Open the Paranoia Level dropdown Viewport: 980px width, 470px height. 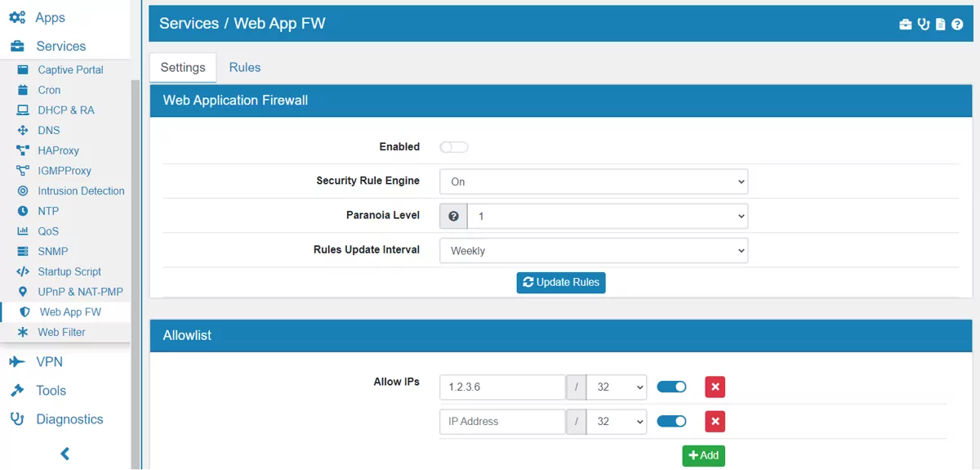(608, 217)
